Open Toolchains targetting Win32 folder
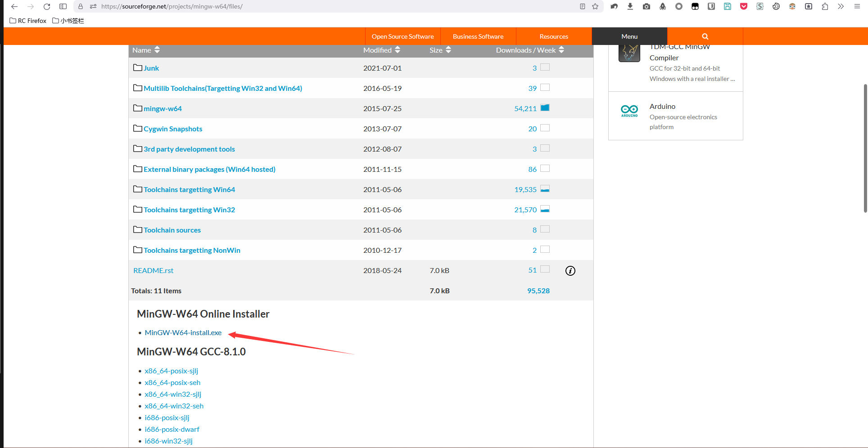Screen dimensions: 868x448 coord(189,210)
